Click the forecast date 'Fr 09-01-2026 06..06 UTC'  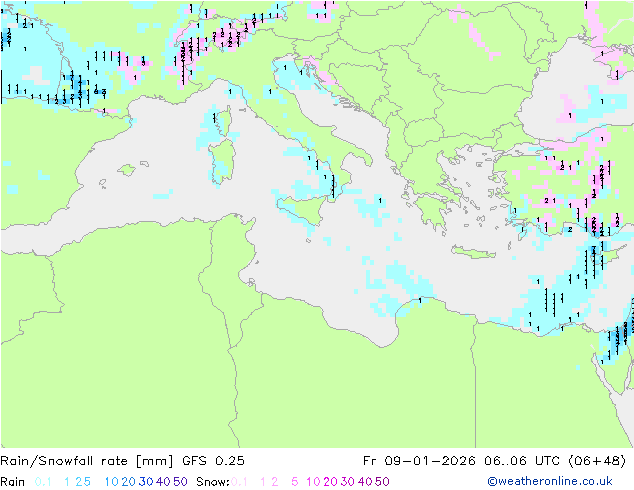(461, 461)
